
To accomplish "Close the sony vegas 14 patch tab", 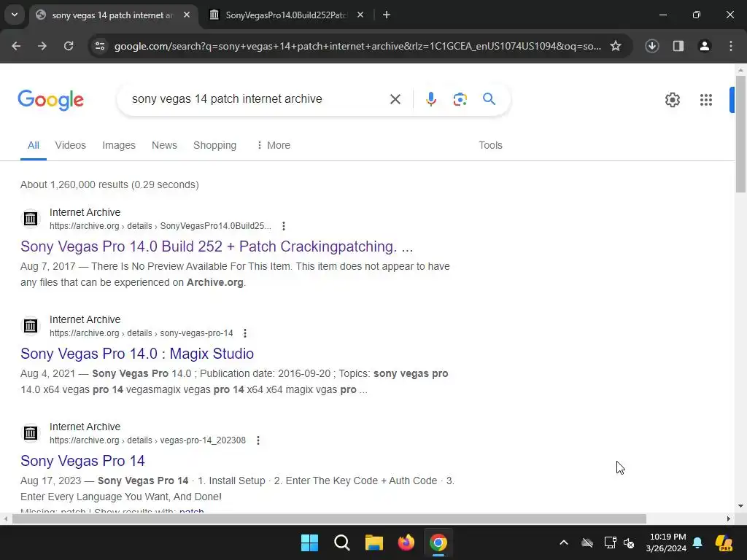I will pyautogui.click(x=187, y=15).
